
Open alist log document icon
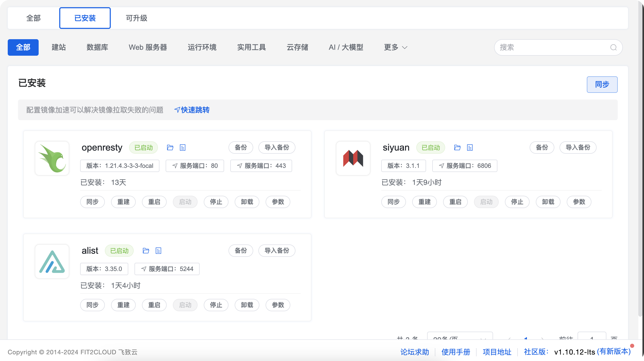[158, 251]
